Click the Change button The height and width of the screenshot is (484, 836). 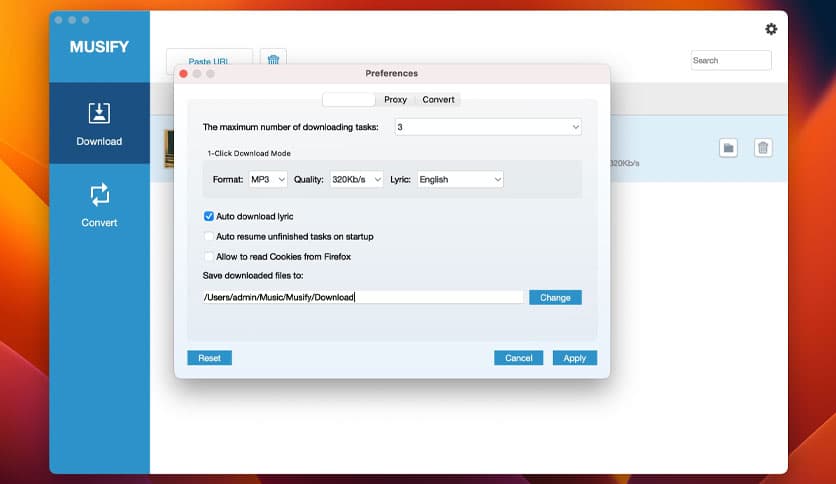(x=555, y=297)
